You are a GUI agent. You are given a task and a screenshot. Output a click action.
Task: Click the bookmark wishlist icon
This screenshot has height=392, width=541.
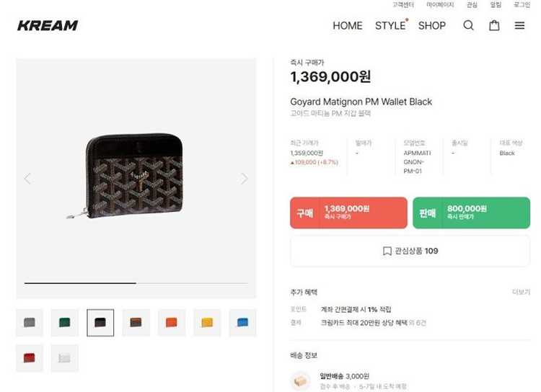(x=387, y=251)
